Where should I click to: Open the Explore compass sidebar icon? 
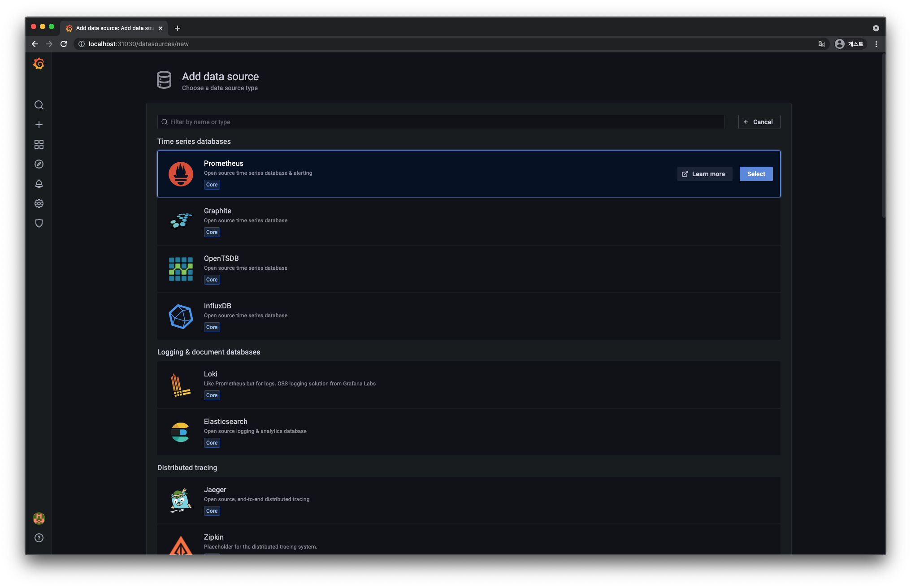[x=39, y=164]
